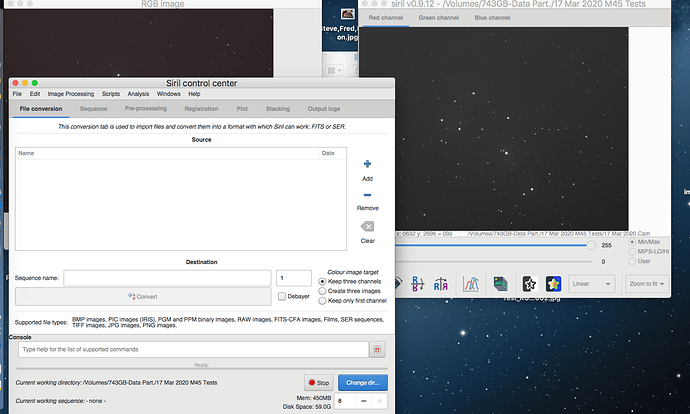
Task: Click the Disk Space: 59.0G status text
Action: [x=307, y=407]
